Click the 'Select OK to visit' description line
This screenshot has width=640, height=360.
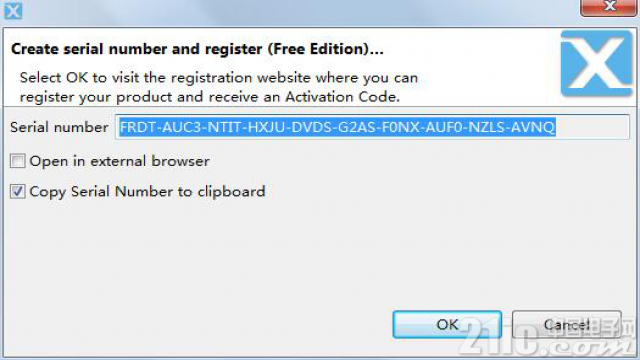[219, 78]
